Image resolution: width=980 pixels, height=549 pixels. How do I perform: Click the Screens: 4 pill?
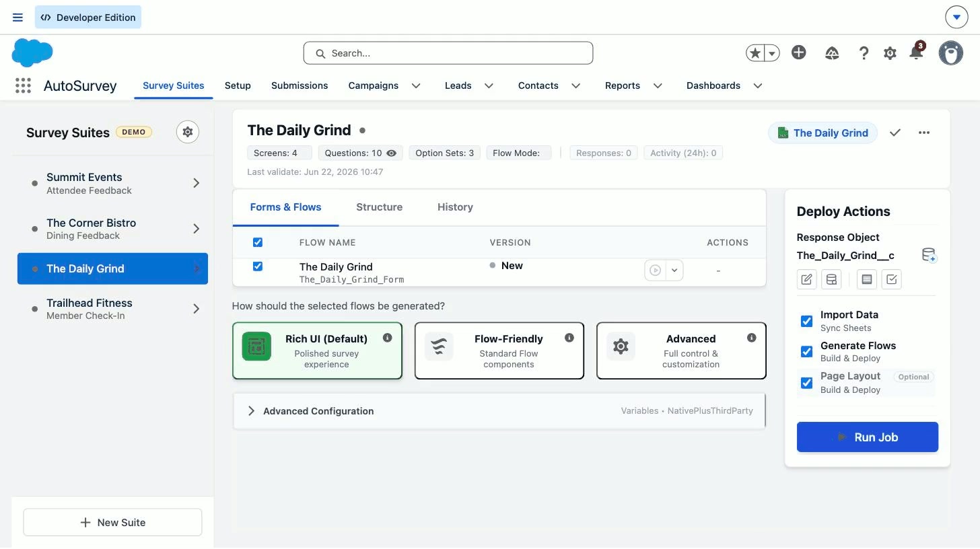(x=279, y=153)
